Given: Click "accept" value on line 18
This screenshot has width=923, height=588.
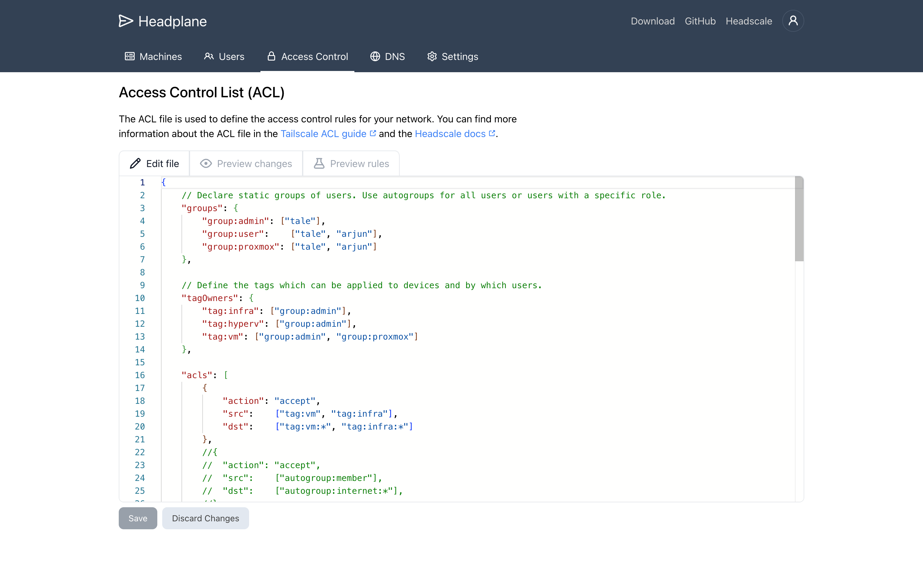Looking at the screenshot, I should [x=295, y=401].
